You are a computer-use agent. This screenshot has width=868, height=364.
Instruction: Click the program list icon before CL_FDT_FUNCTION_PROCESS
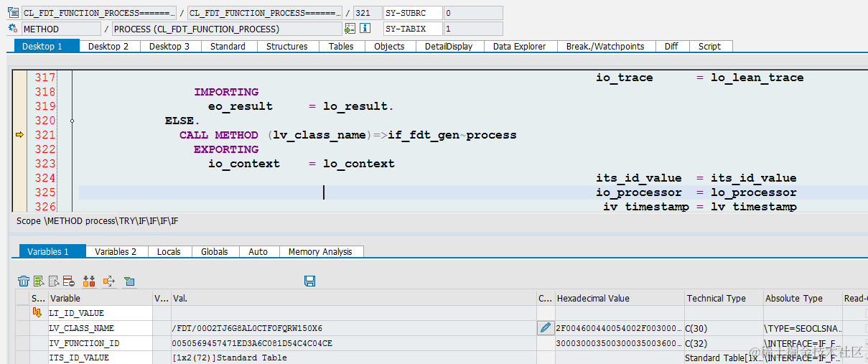13,13
